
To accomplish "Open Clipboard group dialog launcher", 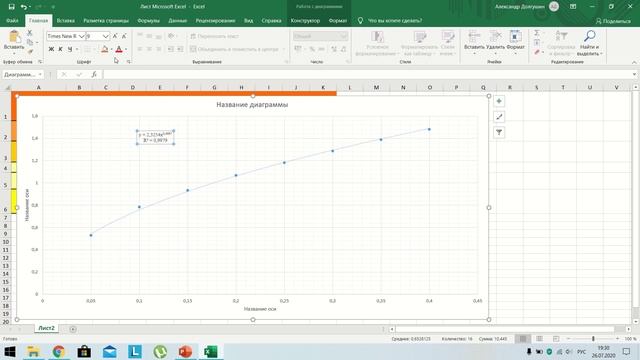I will [40, 62].
